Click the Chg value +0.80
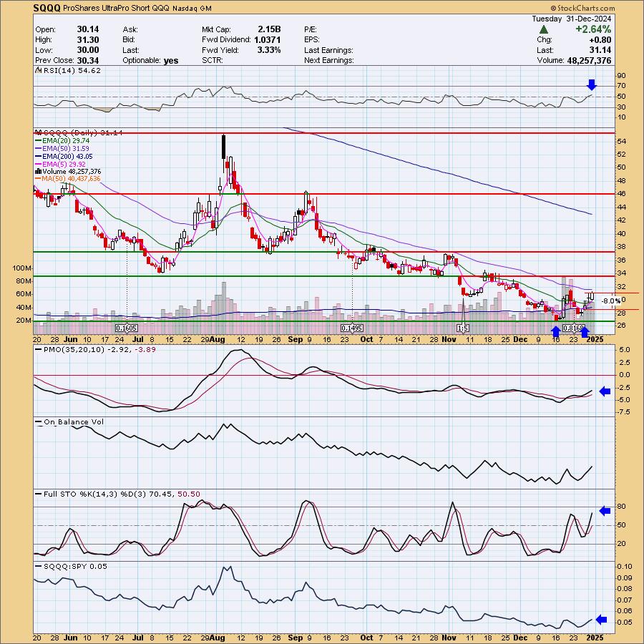The height and width of the screenshot is (644, 644). 599,40
